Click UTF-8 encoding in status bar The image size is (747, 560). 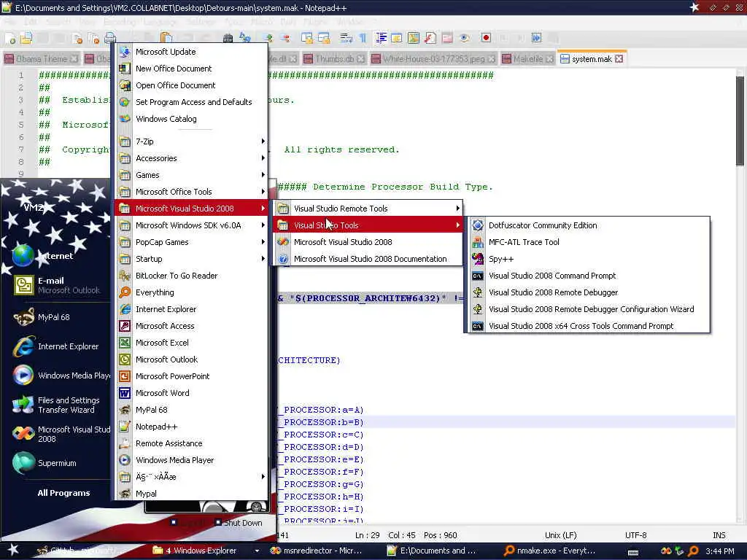pos(635,535)
